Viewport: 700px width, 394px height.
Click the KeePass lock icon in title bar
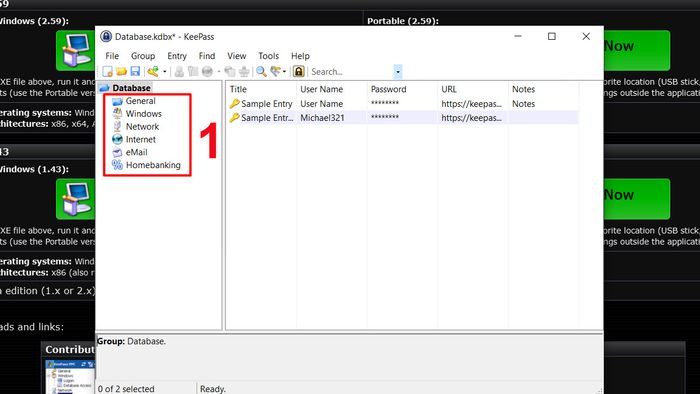point(106,36)
